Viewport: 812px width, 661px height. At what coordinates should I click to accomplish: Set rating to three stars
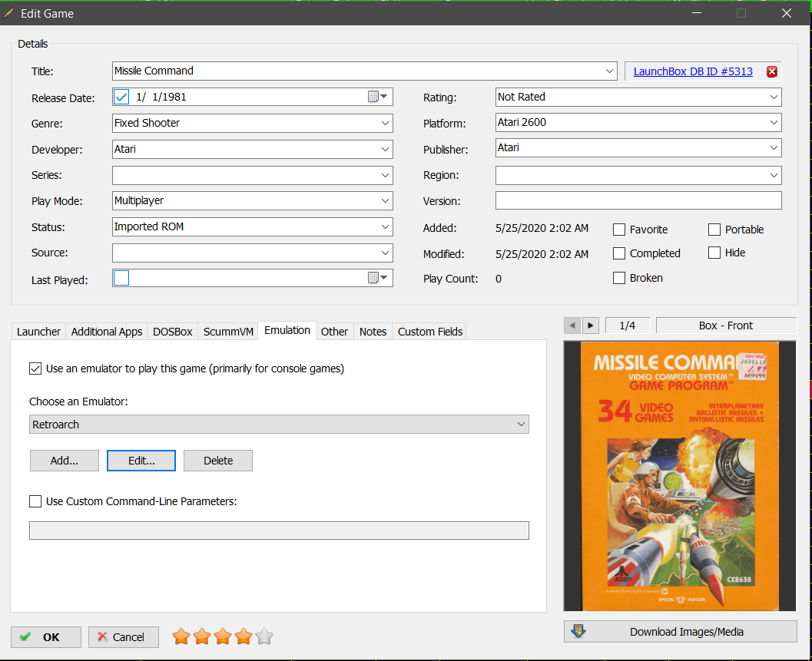pyautogui.click(x=223, y=636)
